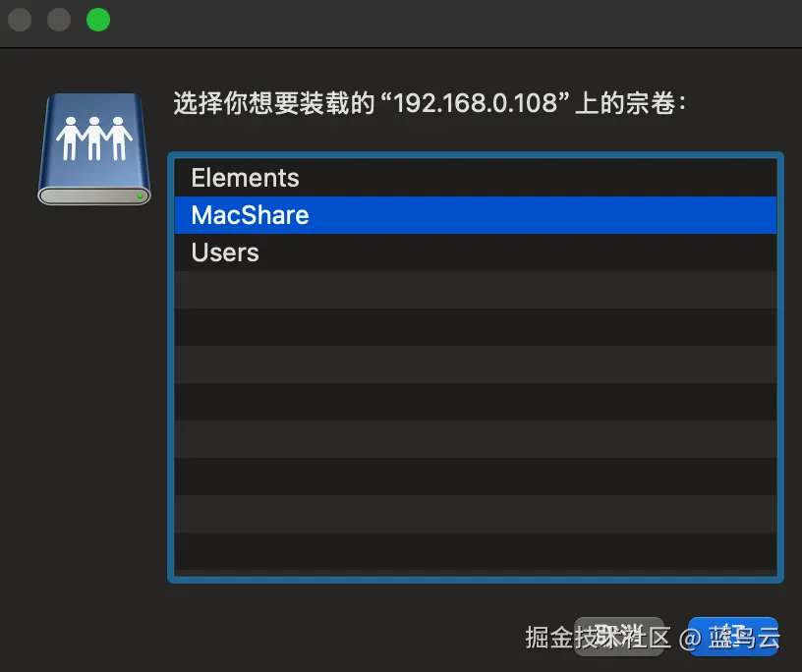Screen dimensions: 802x672
Task: Click the green indicator on the drive icon
Action: [141, 196]
